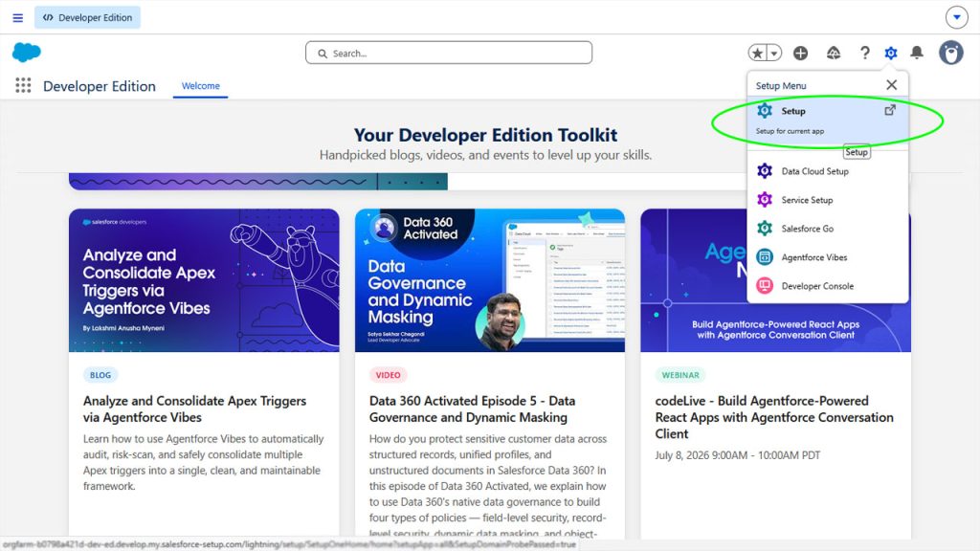Click the Handpicked blogs, videos, and events subtitle
Viewport: 980px width, 551px height.
485,155
